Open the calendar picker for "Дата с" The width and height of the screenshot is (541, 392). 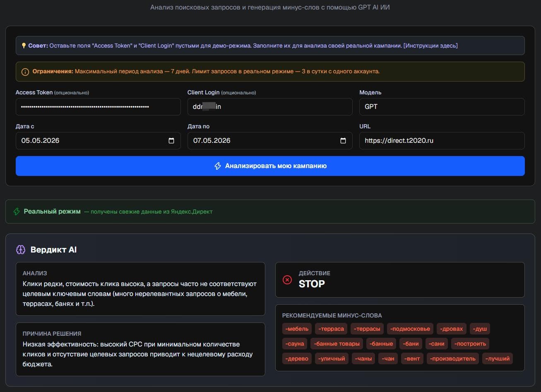coord(171,141)
